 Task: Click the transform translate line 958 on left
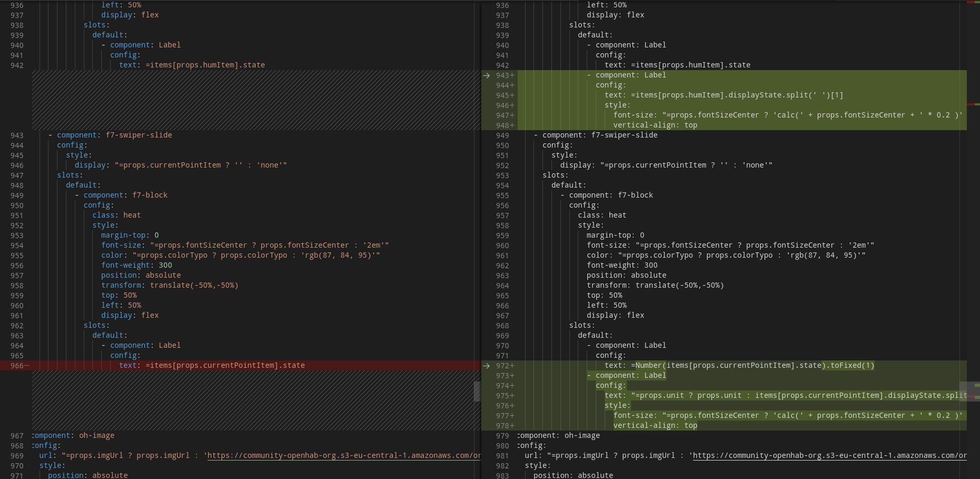[170, 286]
